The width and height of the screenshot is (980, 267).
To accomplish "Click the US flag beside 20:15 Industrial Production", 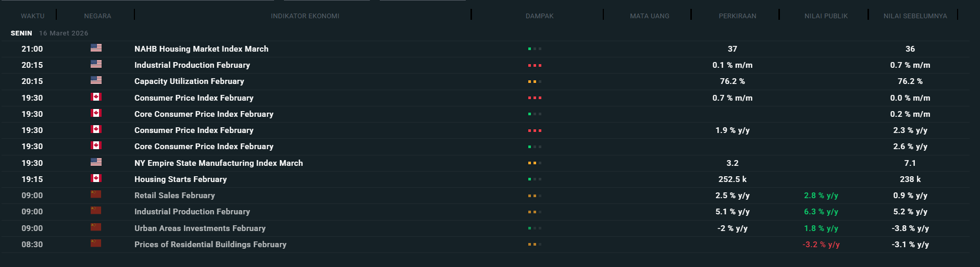I will [96, 64].
